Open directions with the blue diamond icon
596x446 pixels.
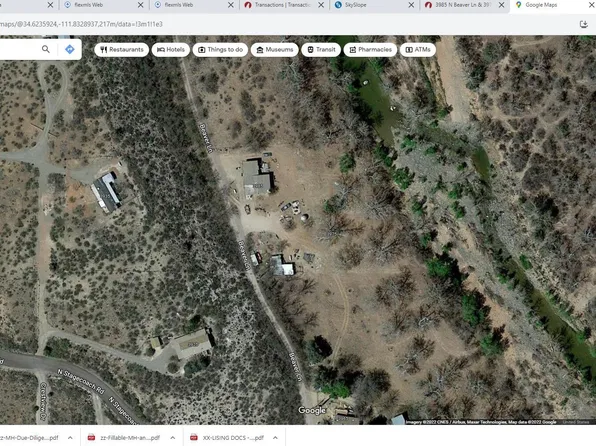[70, 49]
